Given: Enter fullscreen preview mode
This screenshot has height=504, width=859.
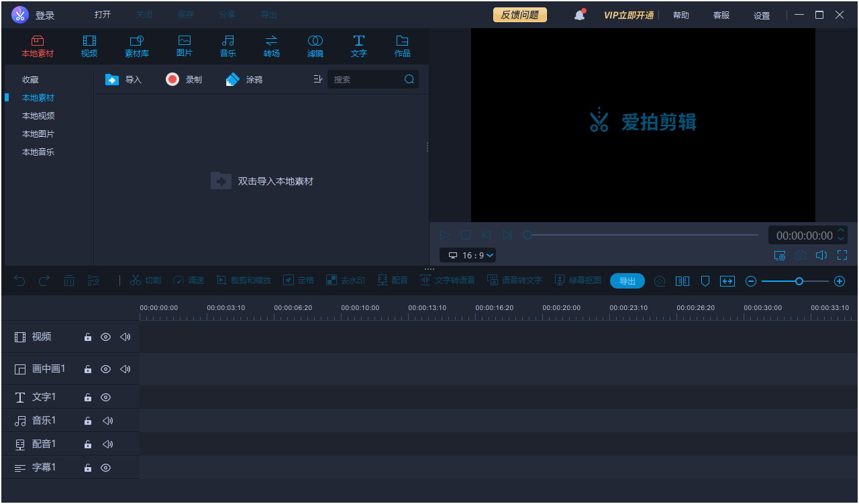Looking at the screenshot, I should [842, 255].
